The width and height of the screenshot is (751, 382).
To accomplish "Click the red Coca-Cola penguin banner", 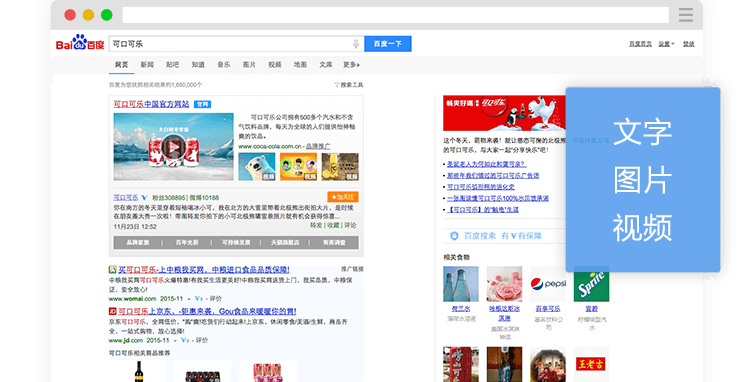I will coord(504,113).
